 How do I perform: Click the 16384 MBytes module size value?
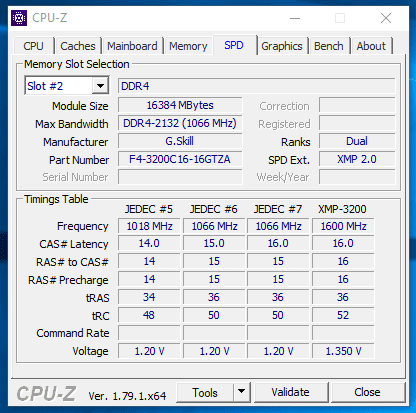coord(180,105)
